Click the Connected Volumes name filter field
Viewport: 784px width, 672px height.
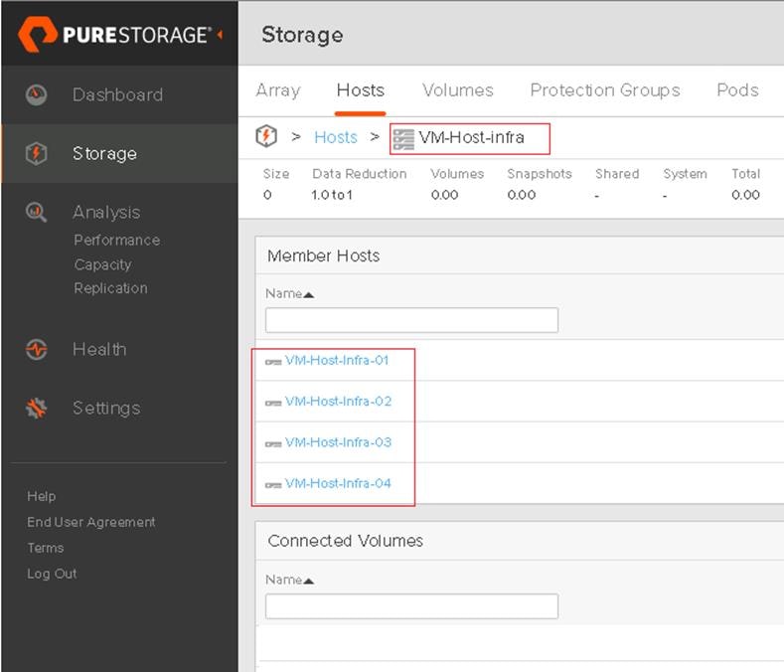[x=411, y=606]
